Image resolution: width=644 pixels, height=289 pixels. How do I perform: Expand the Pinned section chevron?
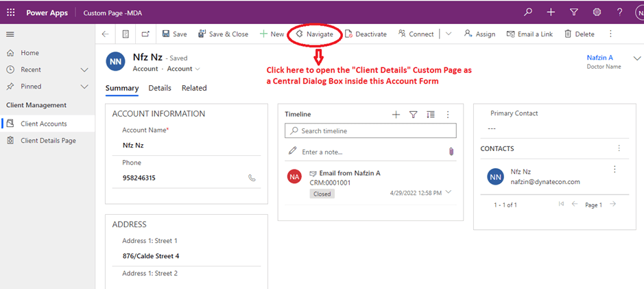(x=84, y=86)
